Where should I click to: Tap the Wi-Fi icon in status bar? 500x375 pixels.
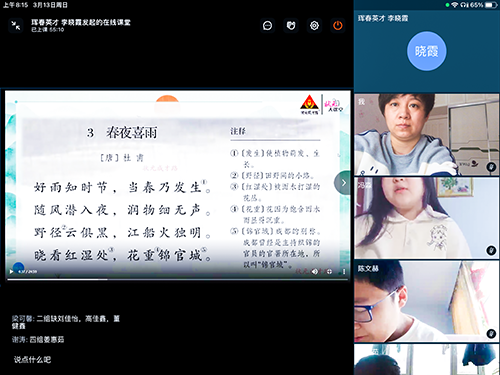click(x=455, y=5)
